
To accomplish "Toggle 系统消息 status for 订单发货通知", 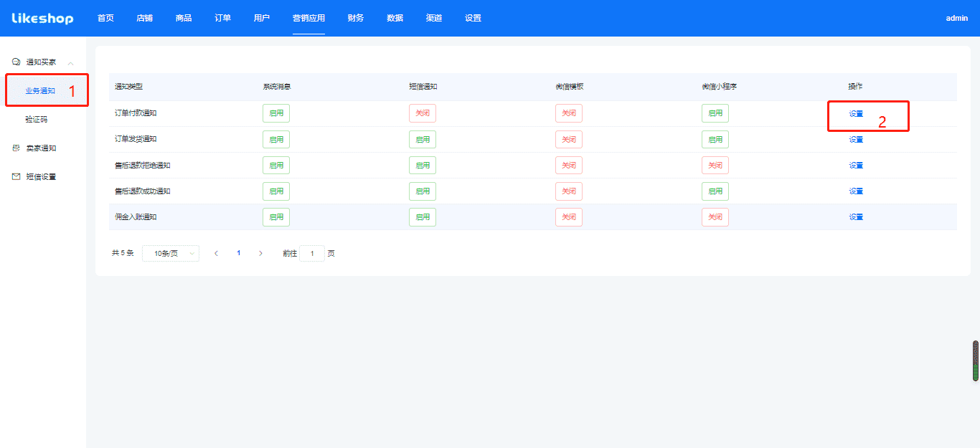I will pyautogui.click(x=276, y=139).
